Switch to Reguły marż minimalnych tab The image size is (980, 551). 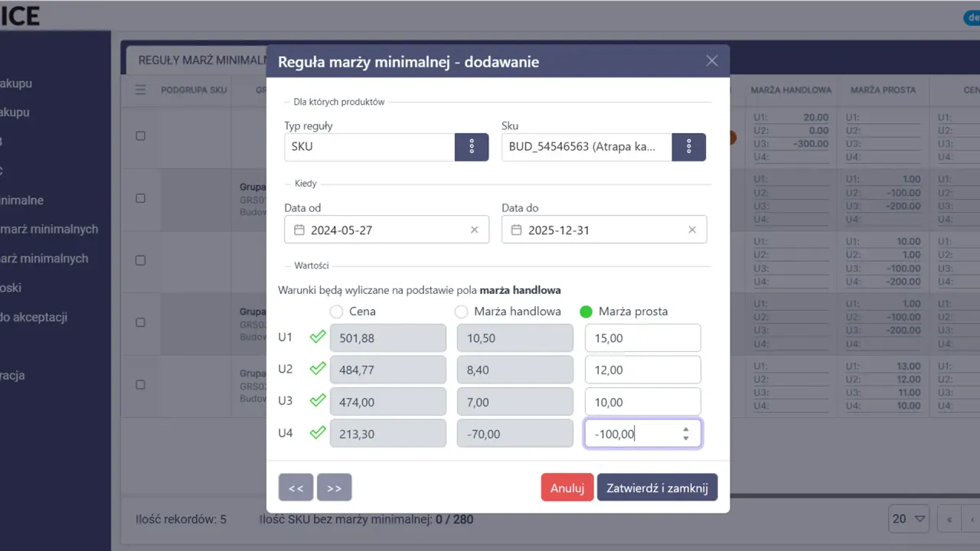coord(201,60)
